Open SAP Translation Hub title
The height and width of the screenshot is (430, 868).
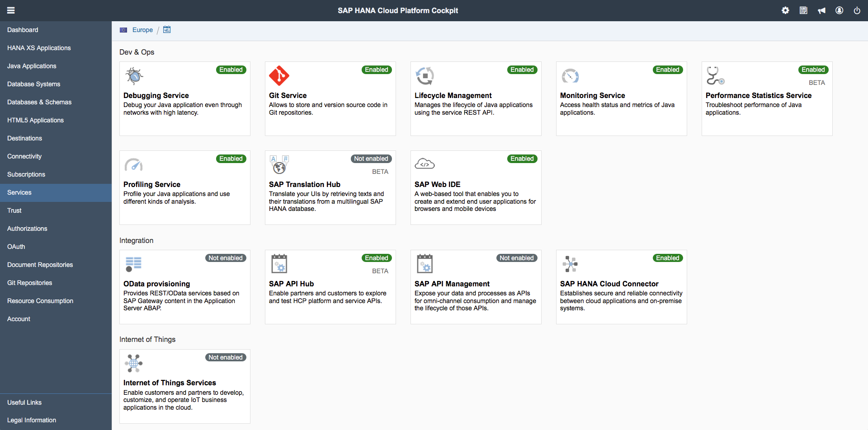pos(305,184)
